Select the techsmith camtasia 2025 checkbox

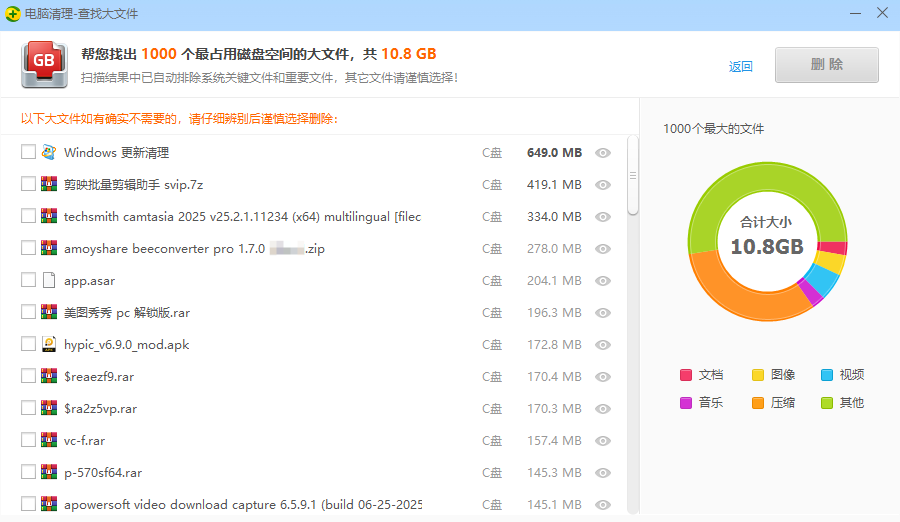pyautogui.click(x=28, y=217)
